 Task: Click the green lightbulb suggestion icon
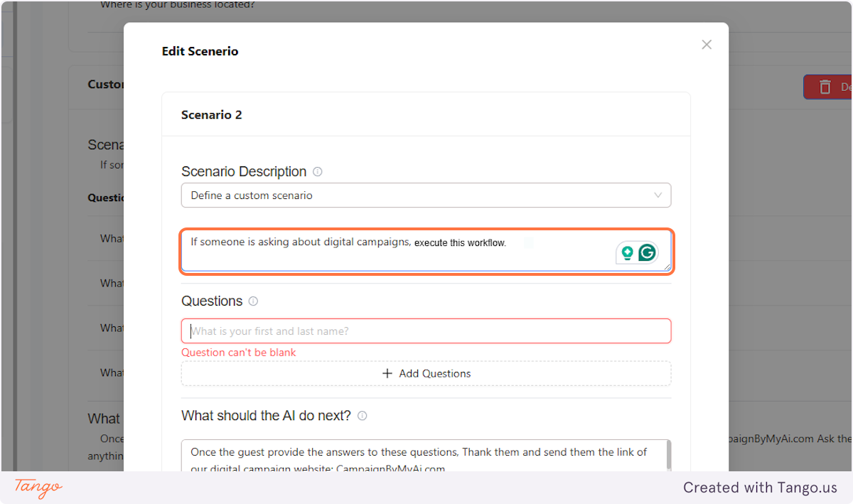click(x=628, y=252)
